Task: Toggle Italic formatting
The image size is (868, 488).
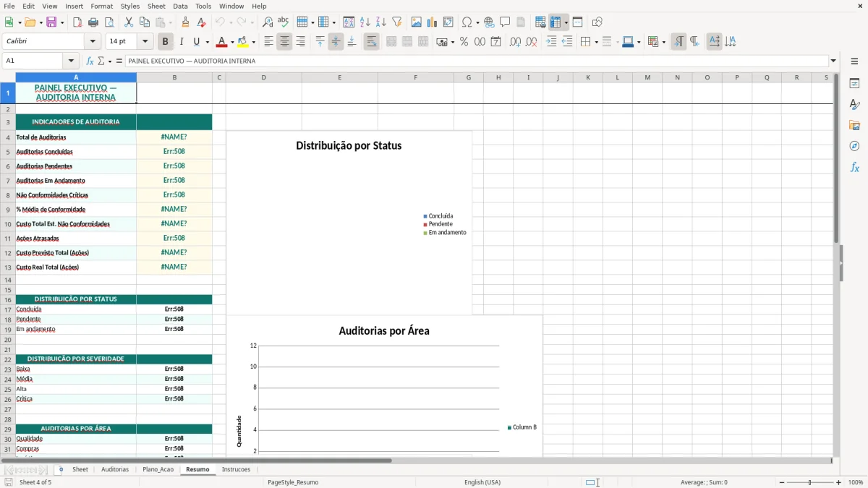Action: coord(182,42)
